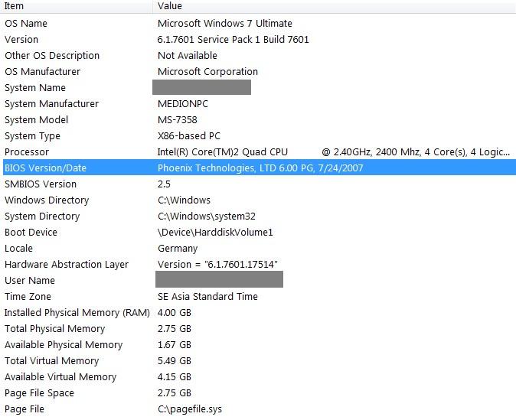This screenshot has height=420, width=516.
Task: Click Germany locale value
Action: pos(178,249)
